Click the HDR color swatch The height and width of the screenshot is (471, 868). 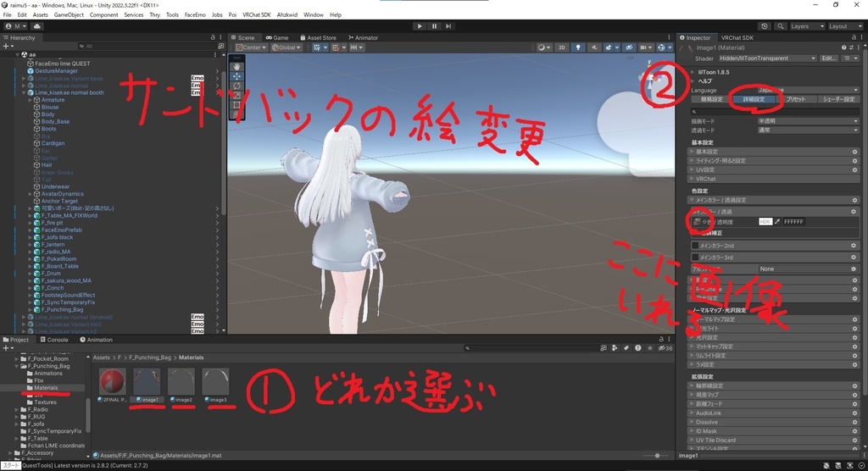click(765, 221)
